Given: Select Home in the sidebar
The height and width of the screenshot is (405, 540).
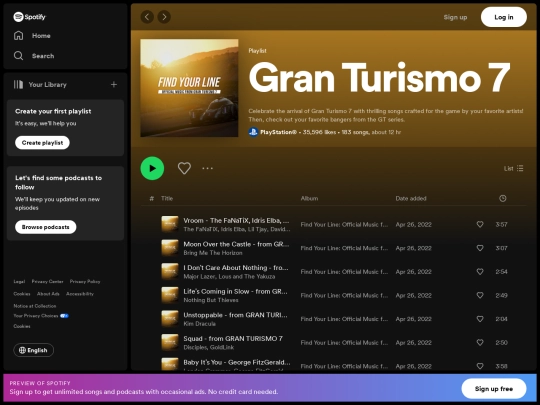Looking at the screenshot, I should click(41, 35).
